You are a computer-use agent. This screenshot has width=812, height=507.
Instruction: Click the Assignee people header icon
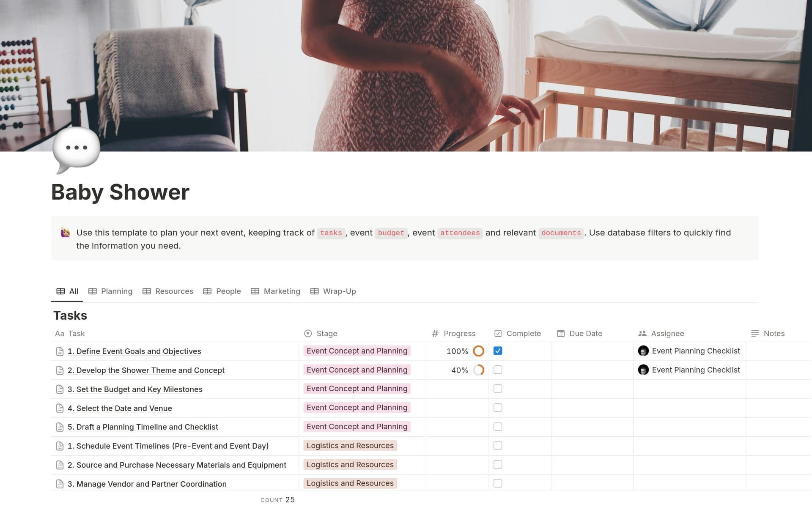coord(642,334)
